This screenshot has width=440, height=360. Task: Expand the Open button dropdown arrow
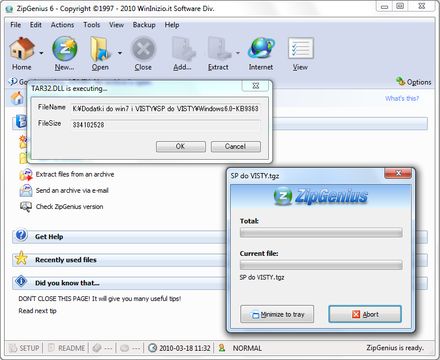[120, 53]
